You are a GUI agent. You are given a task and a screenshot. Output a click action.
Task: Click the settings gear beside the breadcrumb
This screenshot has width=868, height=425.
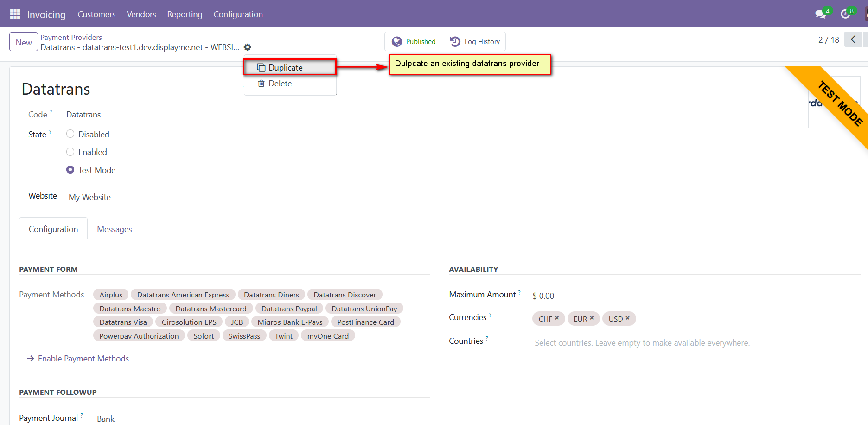[248, 47]
